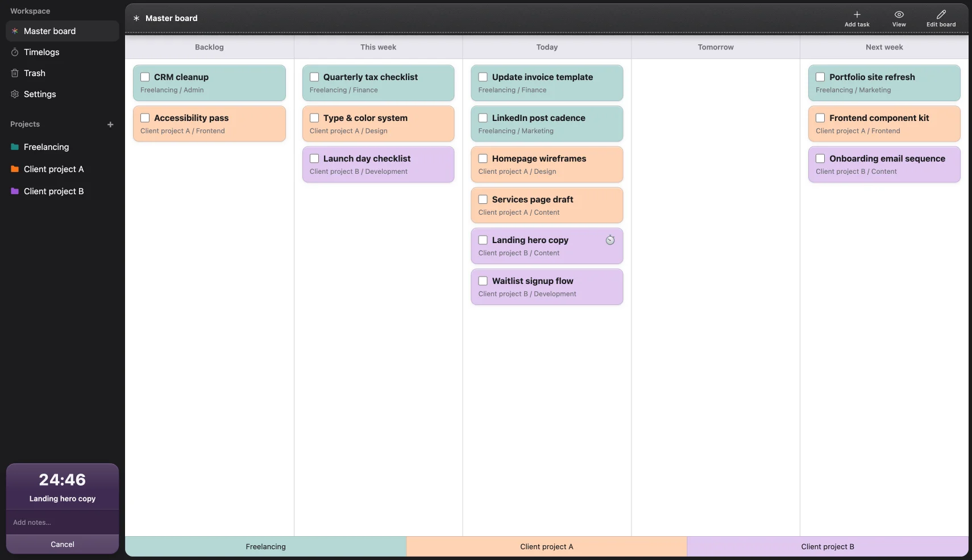Click the Freelancing teal folder icon

(x=15, y=147)
